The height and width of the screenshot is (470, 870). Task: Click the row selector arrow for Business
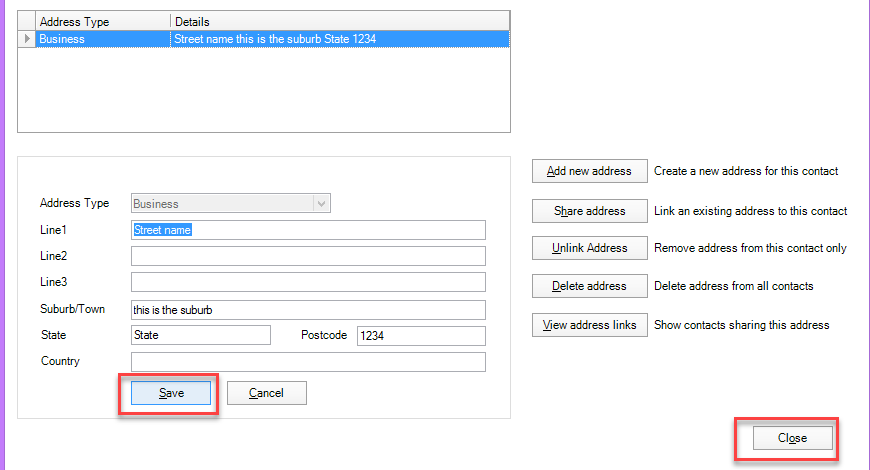coord(27,39)
